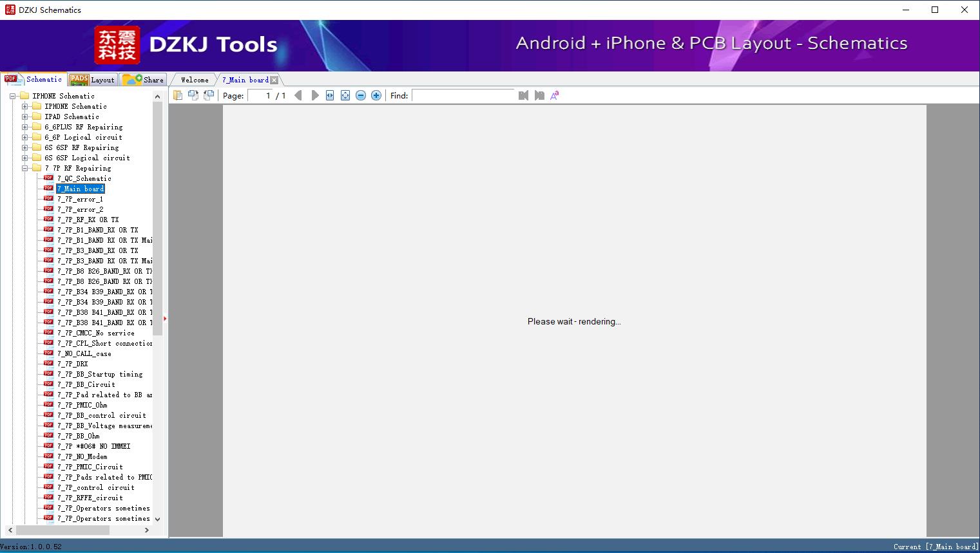
Task: Click the find previous icon
Action: click(x=523, y=95)
